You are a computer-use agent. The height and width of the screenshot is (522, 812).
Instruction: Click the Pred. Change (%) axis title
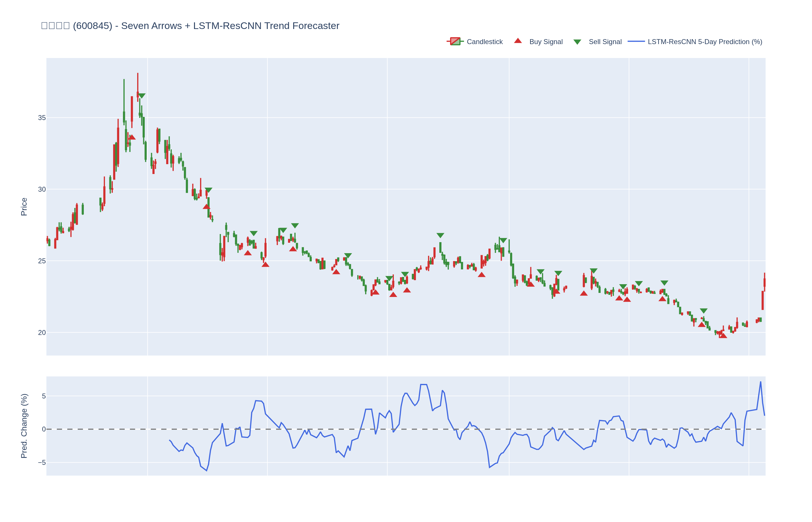(24, 426)
